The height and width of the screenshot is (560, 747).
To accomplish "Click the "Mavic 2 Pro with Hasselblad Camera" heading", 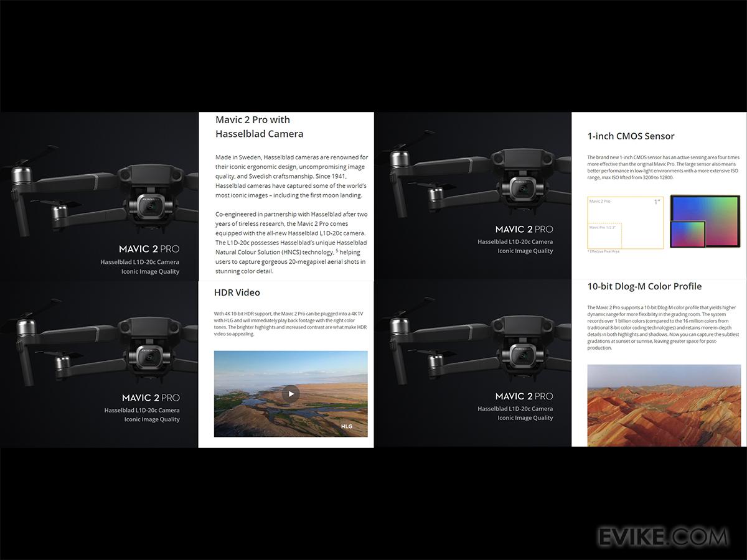I will click(x=259, y=126).
